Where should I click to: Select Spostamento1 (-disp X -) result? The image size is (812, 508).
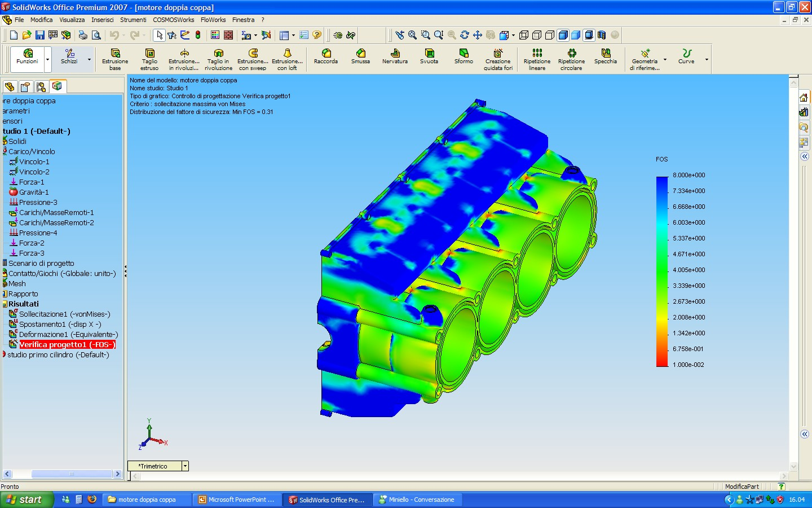click(x=60, y=325)
